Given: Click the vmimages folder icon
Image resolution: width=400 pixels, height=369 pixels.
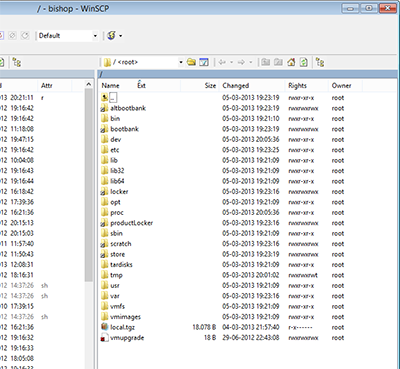Looking at the screenshot, I should pyautogui.click(x=105, y=317).
